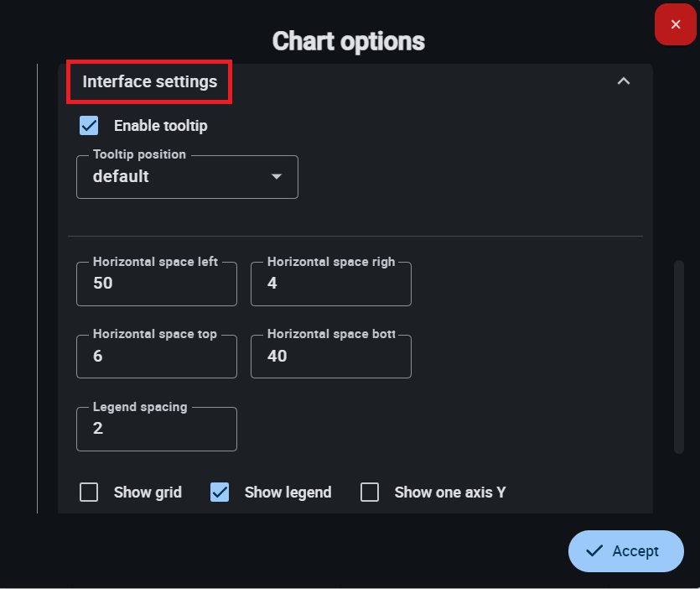Open the Tooltip position dropdown
This screenshot has width=700, height=589.
(x=186, y=177)
